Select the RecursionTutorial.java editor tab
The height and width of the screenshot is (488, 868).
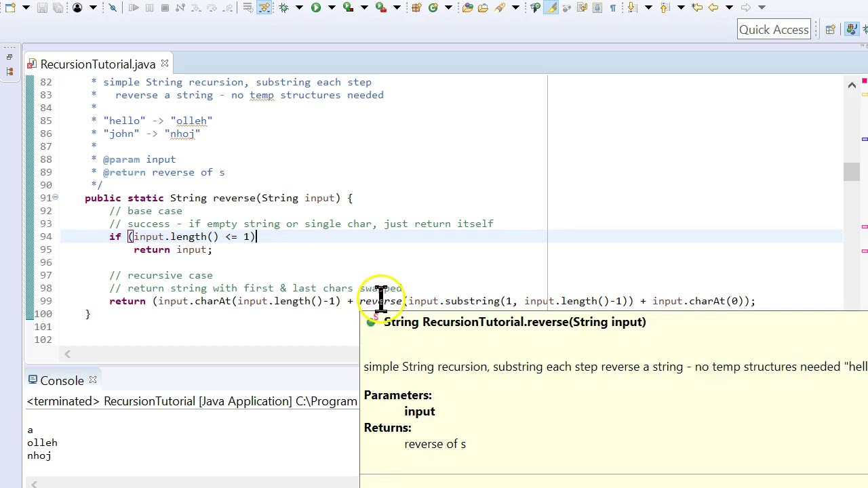tap(98, 64)
